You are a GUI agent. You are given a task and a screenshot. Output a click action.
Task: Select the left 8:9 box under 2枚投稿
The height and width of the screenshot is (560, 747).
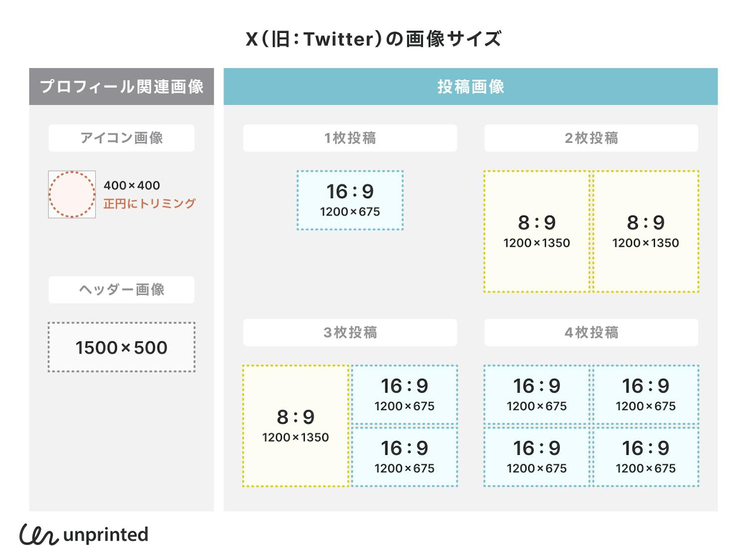pos(536,231)
